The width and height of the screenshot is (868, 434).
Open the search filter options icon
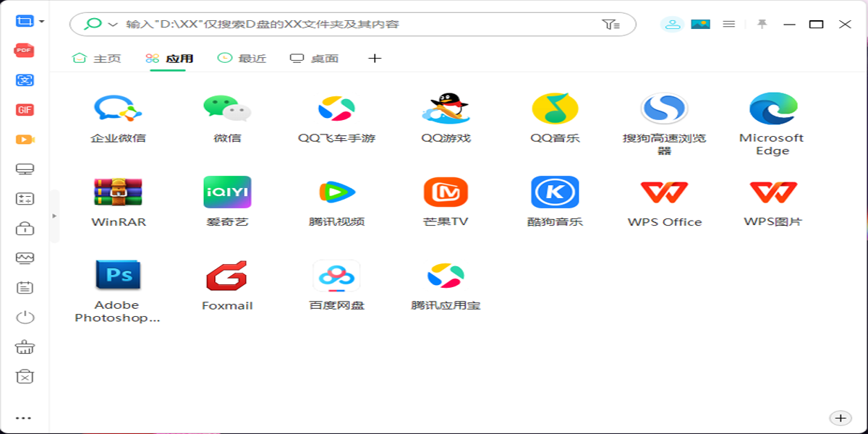point(610,25)
